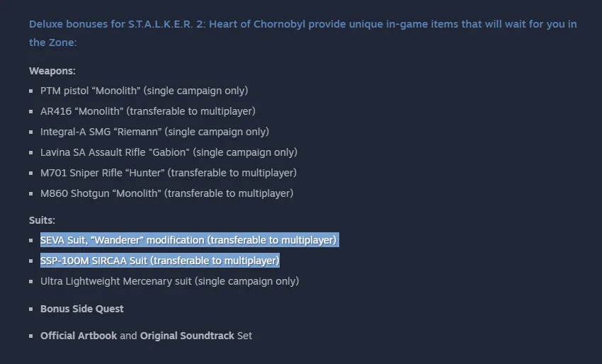Select the PTM pistol "Monolith" list item

pyautogui.click(x=144, y=91)
